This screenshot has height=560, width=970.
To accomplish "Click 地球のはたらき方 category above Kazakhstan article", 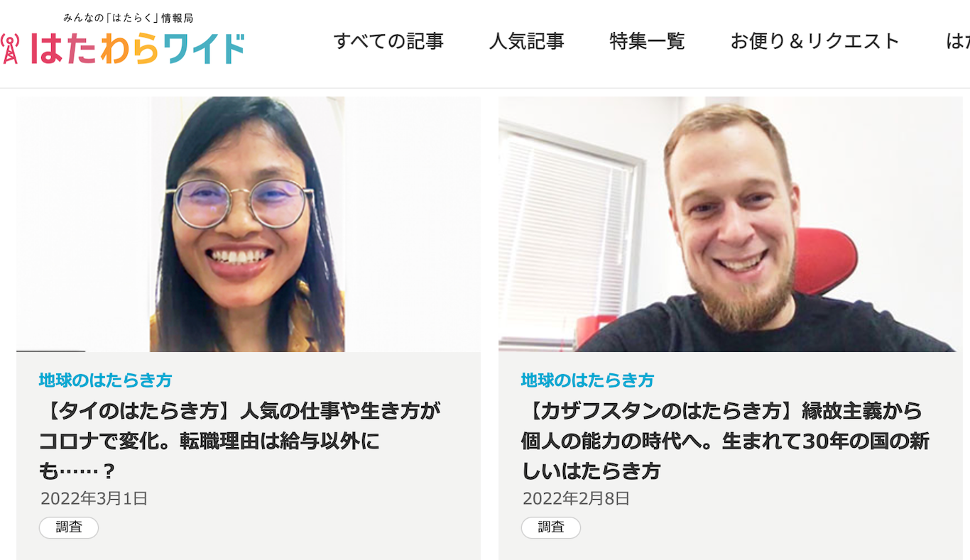I will 587,380.
